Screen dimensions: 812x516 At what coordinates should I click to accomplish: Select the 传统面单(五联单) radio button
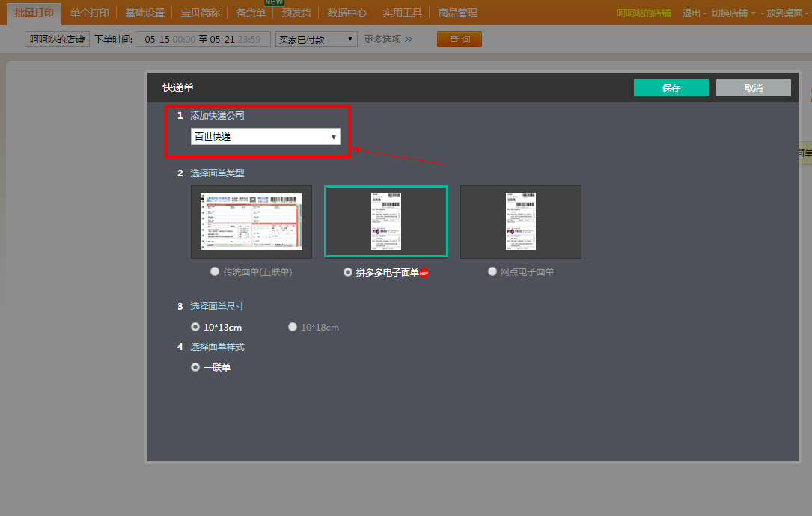click(x=215, y=272)
